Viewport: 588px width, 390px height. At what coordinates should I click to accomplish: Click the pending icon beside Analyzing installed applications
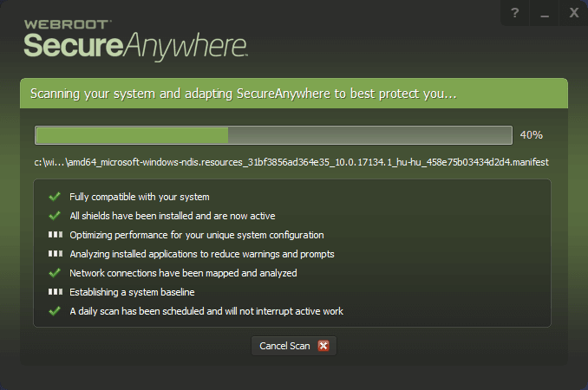click(55, 254)
